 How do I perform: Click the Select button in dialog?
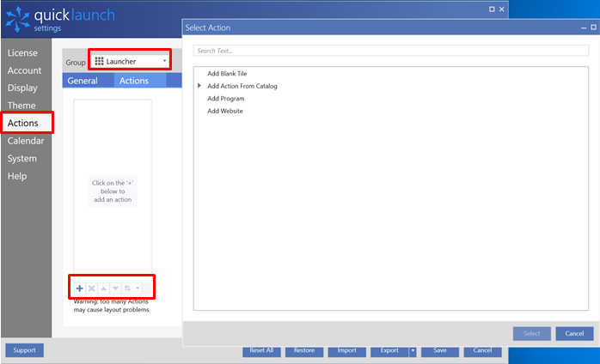(x=532, y=333)
